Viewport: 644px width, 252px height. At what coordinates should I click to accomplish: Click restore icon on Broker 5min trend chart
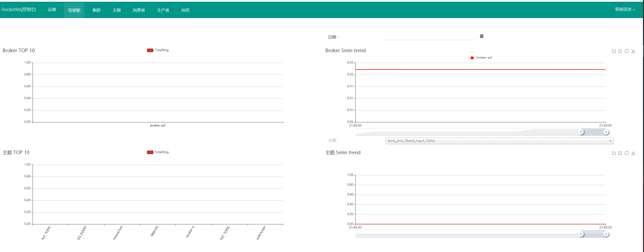pyautogui.click(x=626, y=51)
